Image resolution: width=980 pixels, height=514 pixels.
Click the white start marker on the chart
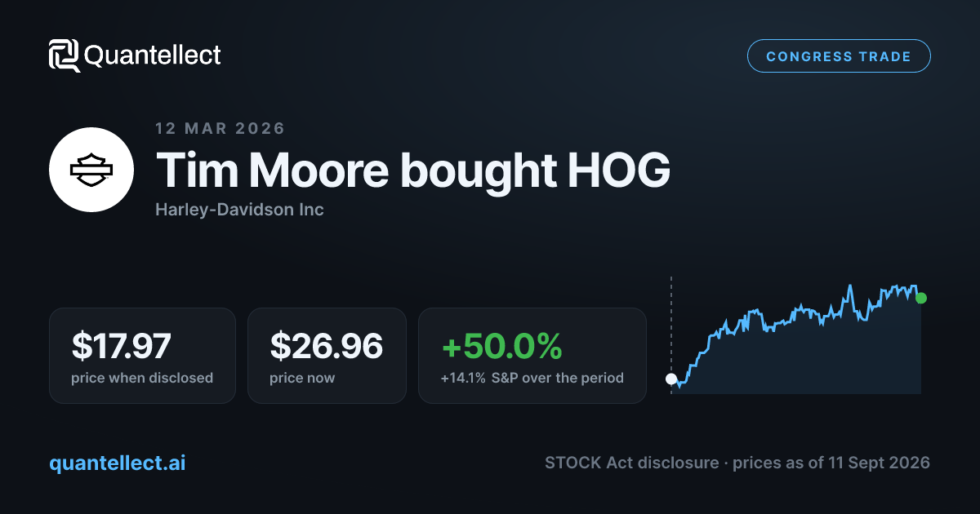pyautogui.click(x=671, y=379)
